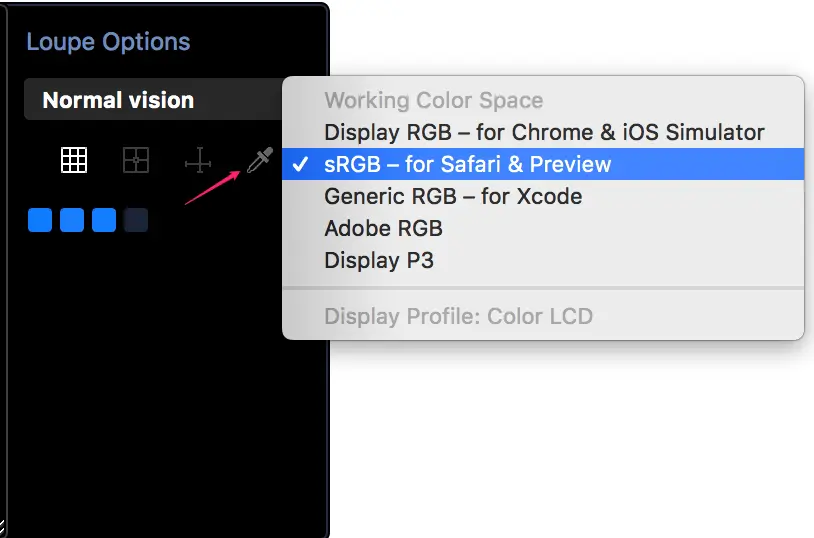Click the Loupe Options heading
814x538 pixels.
point(108,42)
